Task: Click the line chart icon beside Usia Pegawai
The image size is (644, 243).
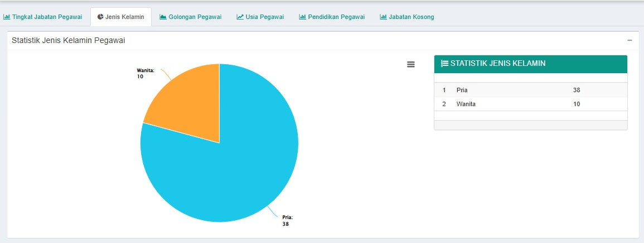Action: coord(240,17)
